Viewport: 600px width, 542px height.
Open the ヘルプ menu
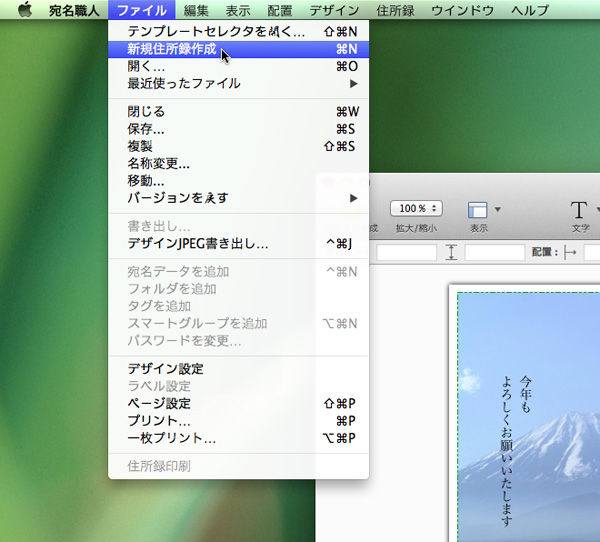tap(530, 10)
